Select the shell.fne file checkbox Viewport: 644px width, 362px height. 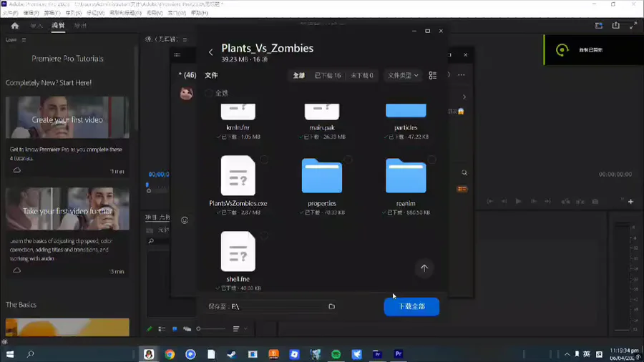click(x=264, y=235)
